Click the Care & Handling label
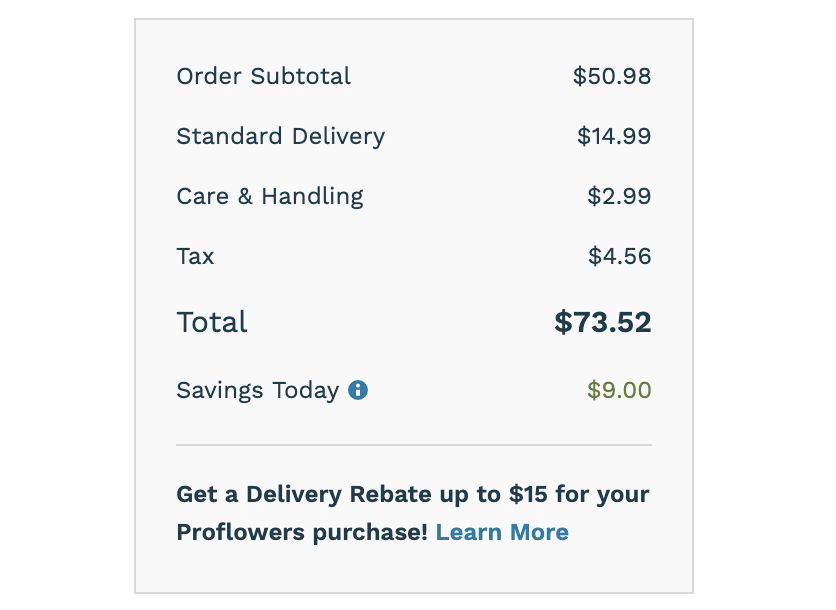This screenshot has width=836, height=610. (270, 196)
